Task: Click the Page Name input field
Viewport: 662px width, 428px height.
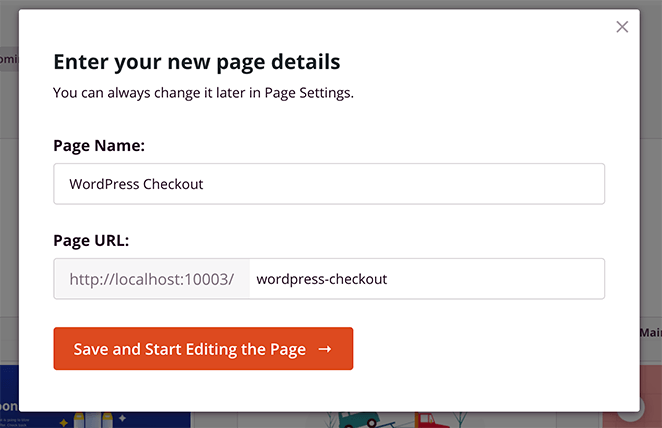Action: tap(329, 184)
